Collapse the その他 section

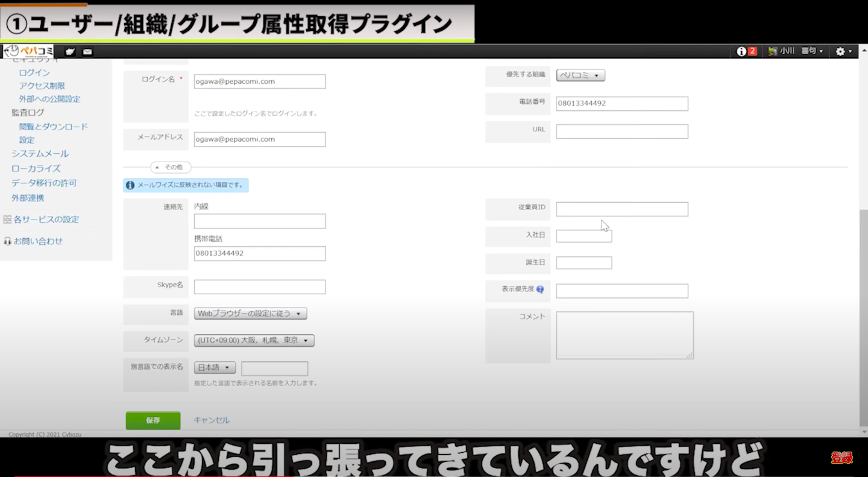(171, 167)
